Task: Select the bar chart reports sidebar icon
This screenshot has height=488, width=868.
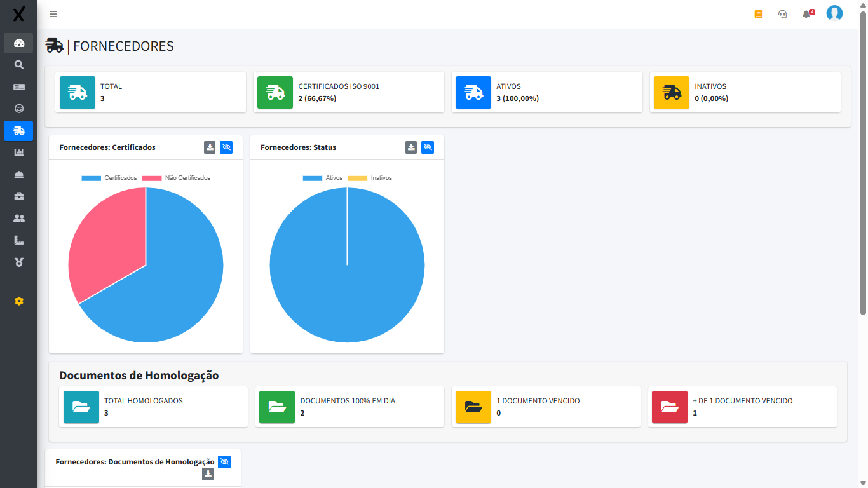Action: [18, 152]
